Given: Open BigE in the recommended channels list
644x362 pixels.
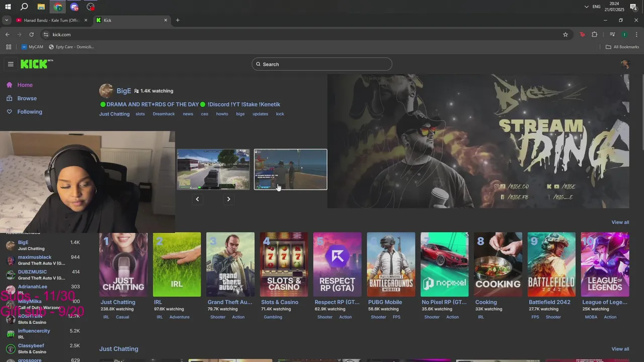Looking at the screenshot, I should (x=43, y=245).
